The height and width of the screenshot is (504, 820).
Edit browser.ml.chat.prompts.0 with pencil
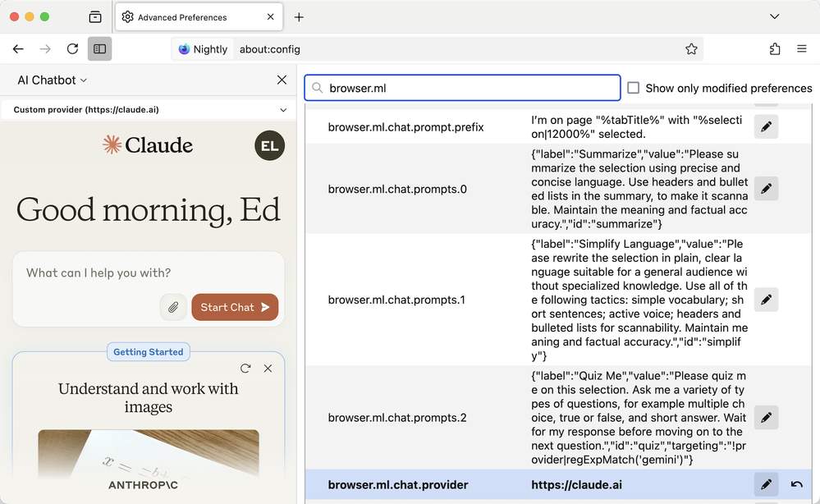[x=766, y=189]
